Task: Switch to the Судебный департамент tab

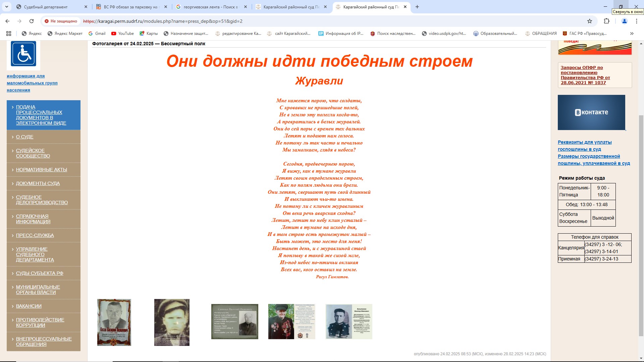Action: (46, 7)
